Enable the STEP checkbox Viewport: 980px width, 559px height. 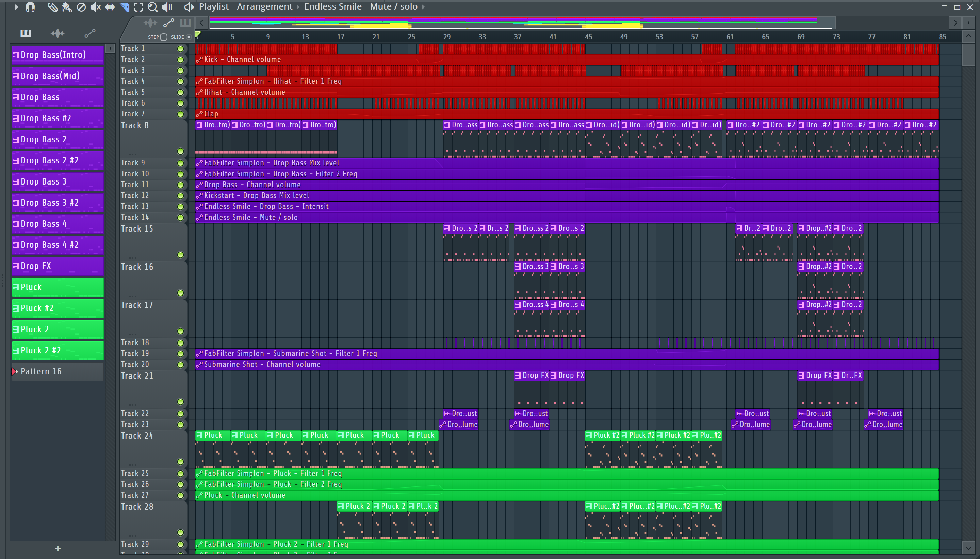click(164, 37)
